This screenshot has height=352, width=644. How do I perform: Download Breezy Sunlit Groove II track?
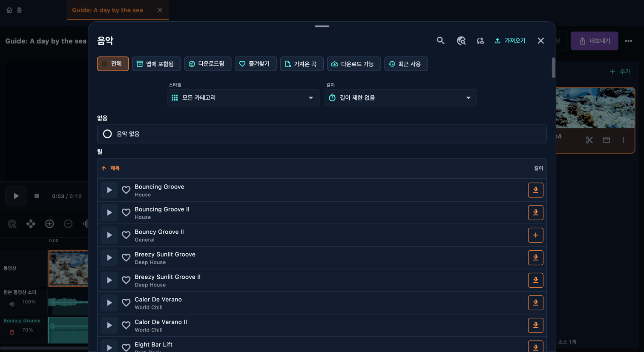pyautogui.click(x=535, y=280)
